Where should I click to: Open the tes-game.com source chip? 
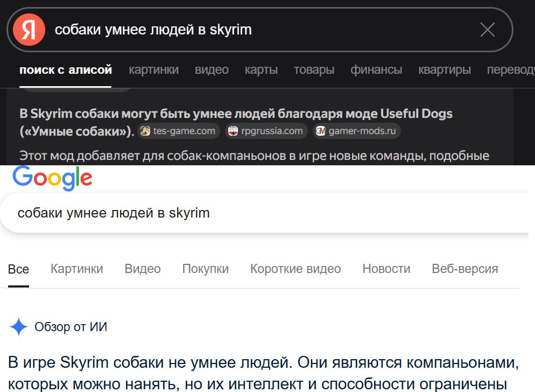[x=179, y=131]
